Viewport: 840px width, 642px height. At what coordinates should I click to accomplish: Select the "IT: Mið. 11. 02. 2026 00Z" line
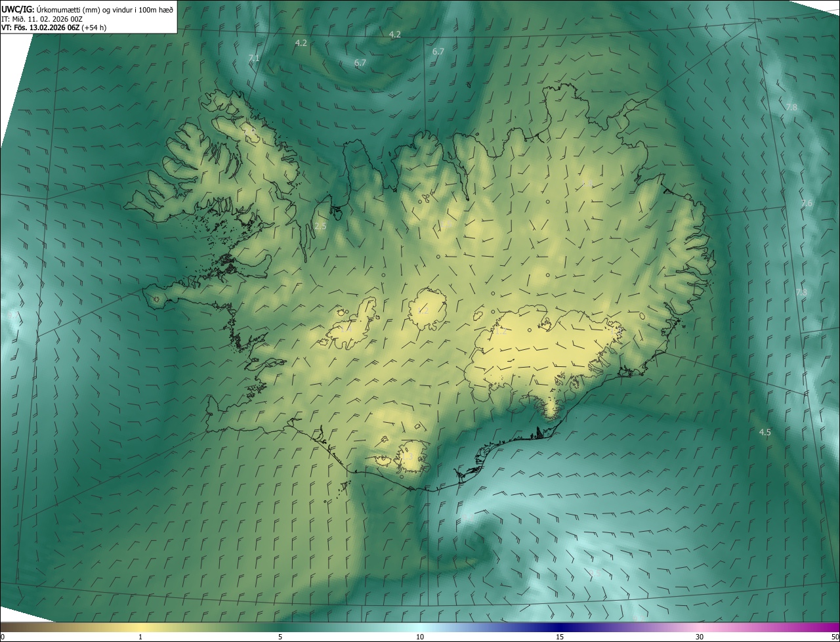point(42,19)
